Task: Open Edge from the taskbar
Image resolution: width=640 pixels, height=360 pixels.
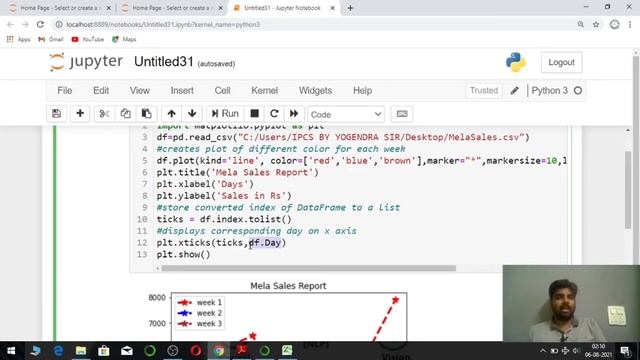Action: (x=58, y=351)
